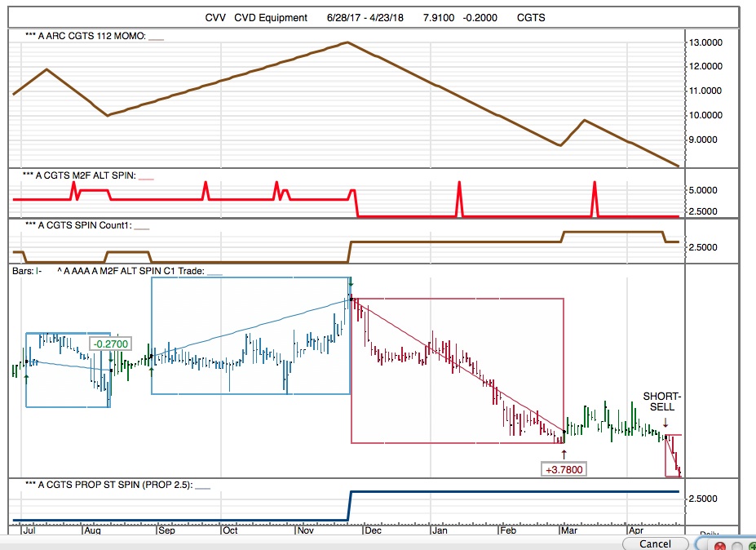Click the red close button beside Cancel

720,546
